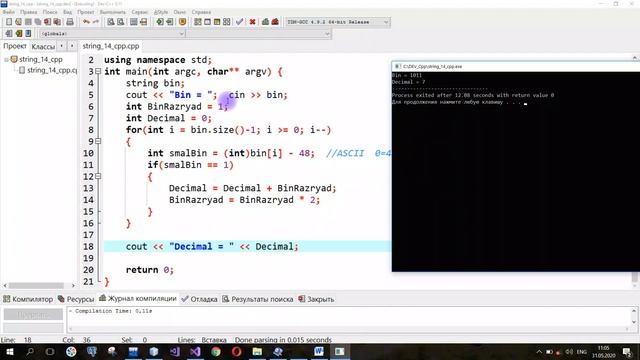Open the Выполнить menu
The width and height of the screenshot is (640, 360).
click(x=113, y=12)
